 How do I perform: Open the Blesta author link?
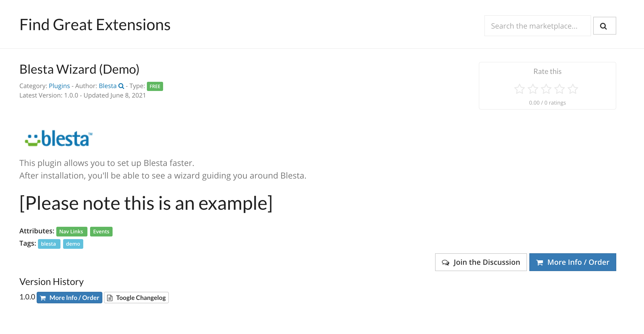click(108, 86)
